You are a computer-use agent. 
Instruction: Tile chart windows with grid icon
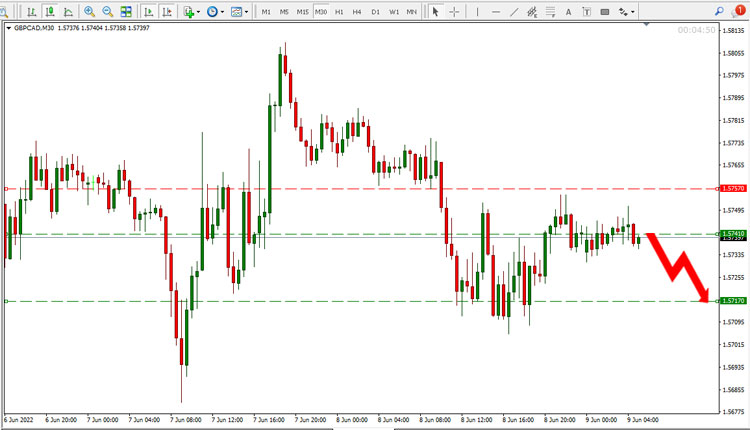pos(126,11)
